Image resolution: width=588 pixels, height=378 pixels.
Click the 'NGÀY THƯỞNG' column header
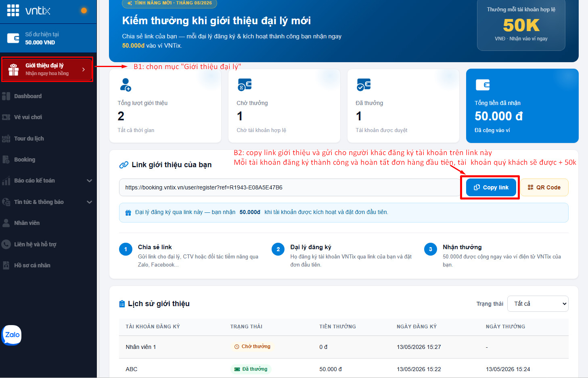[x=505, y=326]
